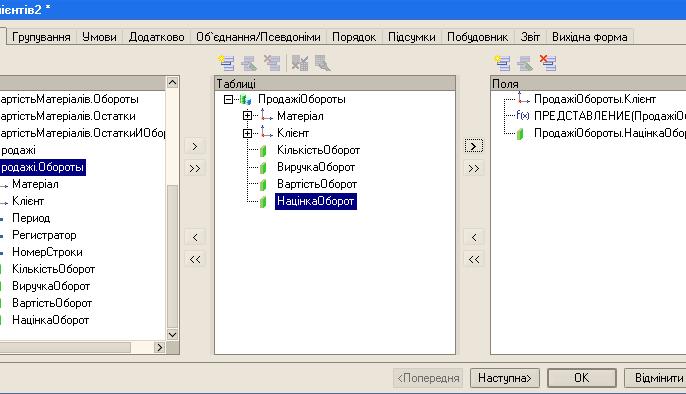Open the Групування tab
The image size is (686, 394).
(41, 37)
